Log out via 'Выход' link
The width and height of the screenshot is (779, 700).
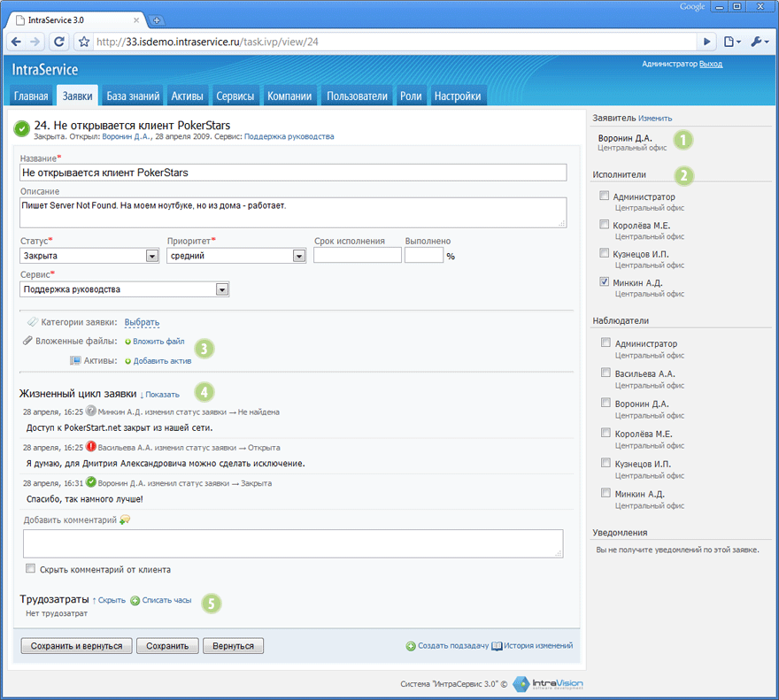pyautogui.click(x=711, y=64)
